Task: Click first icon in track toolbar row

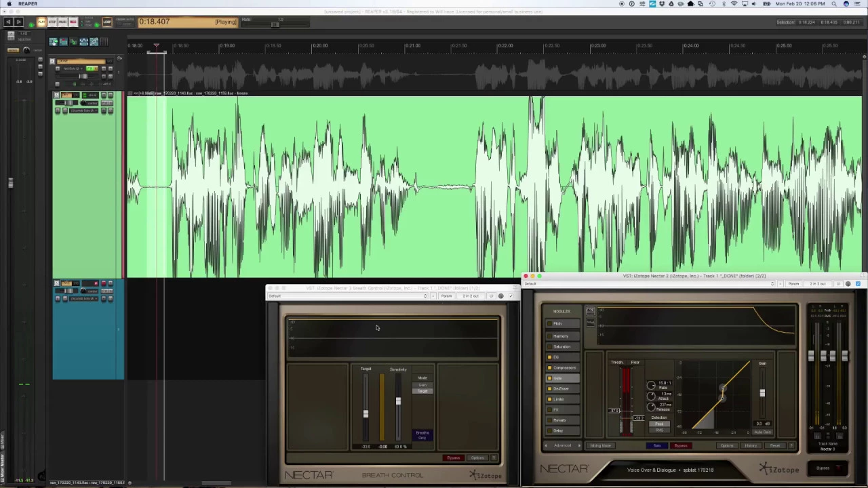Action: [x=53, y=41]
